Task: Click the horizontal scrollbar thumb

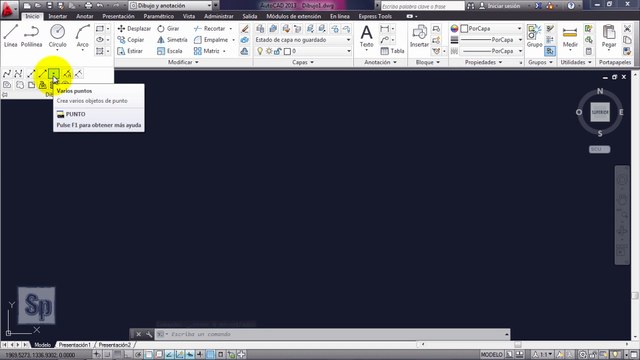Action: [x=518, y=344]
